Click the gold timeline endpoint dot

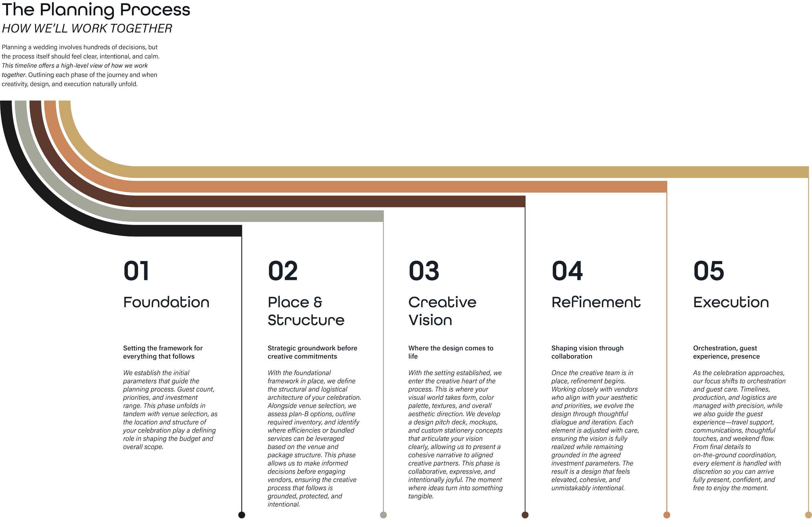(808, 514)
